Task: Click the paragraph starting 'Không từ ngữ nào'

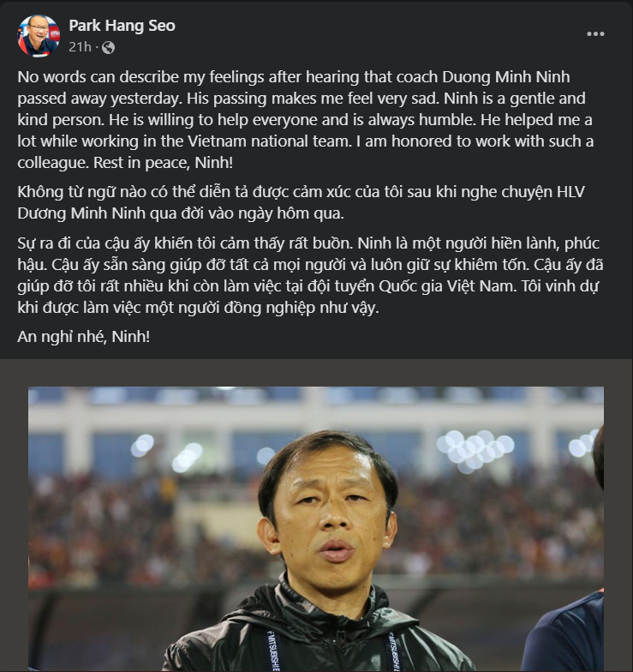Action: tap(302, 202)
